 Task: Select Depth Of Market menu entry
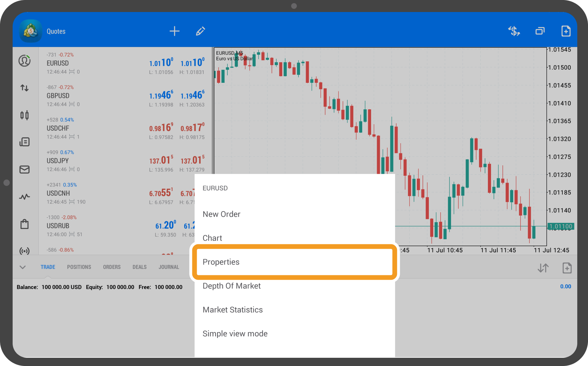point(231,286)
